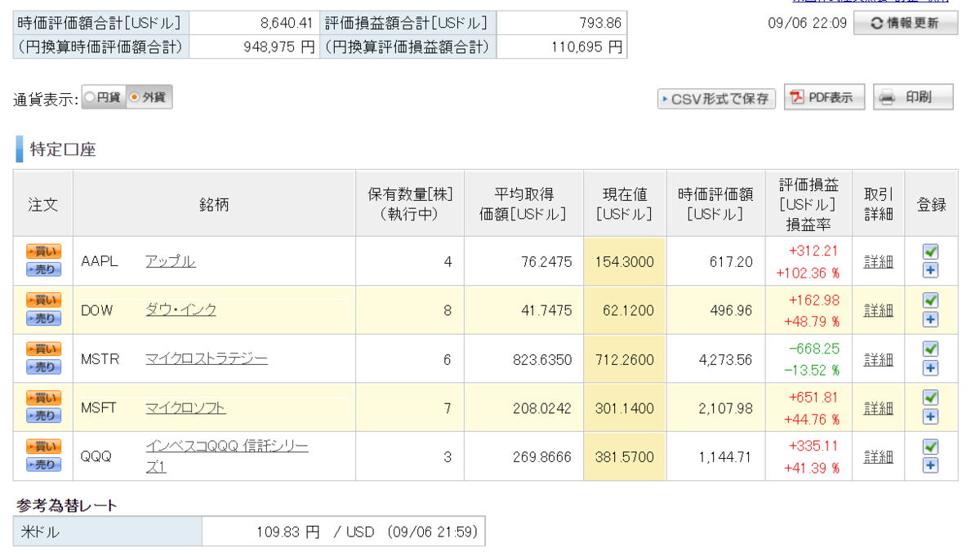Click the current price 154.3000
Screen dimensions: 980x556
click(625, 261)
